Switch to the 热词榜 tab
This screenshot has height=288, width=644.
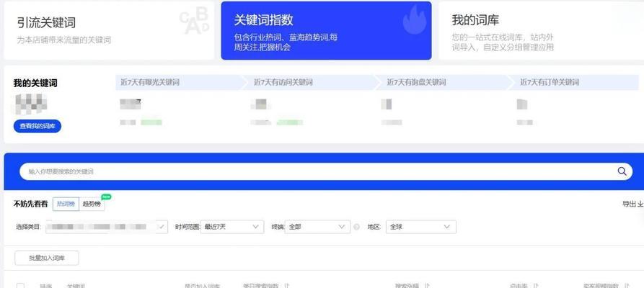point(66,204)
